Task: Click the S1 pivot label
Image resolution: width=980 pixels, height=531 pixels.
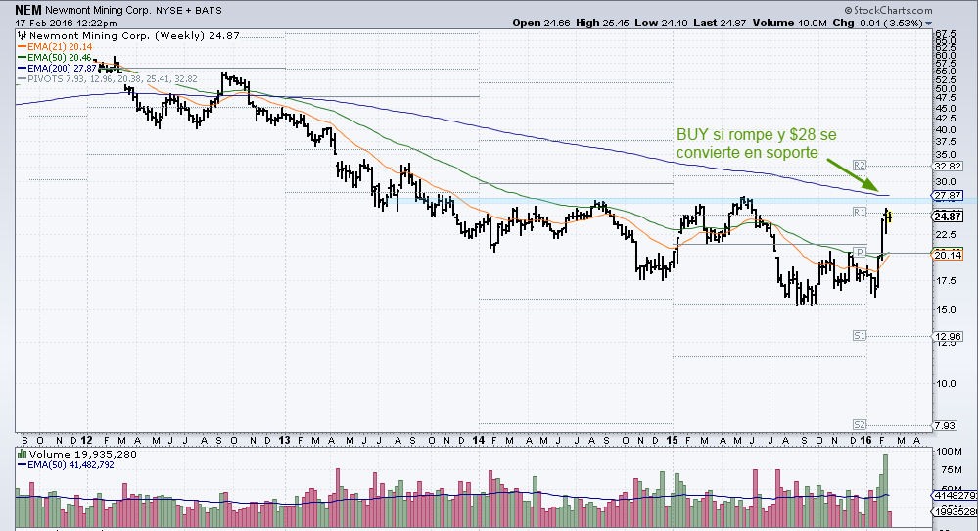Action: click(860, 336)
